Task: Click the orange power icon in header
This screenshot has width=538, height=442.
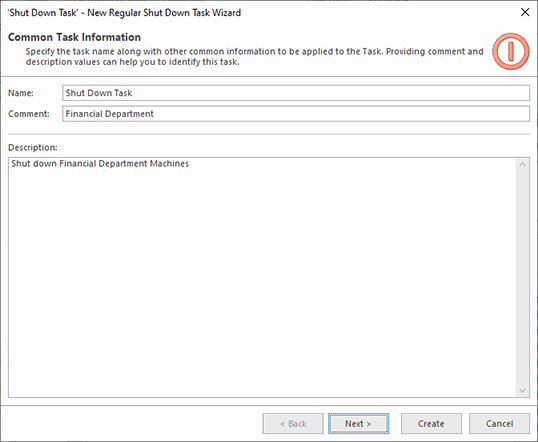Action: click(511, 51)
